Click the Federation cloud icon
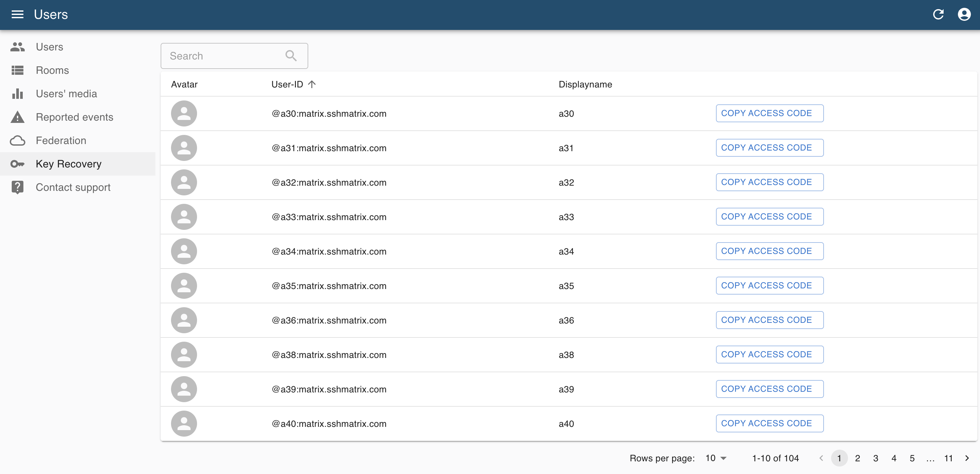Image resolution: width=980 pixels, height=474 pixels. point(18,141)
